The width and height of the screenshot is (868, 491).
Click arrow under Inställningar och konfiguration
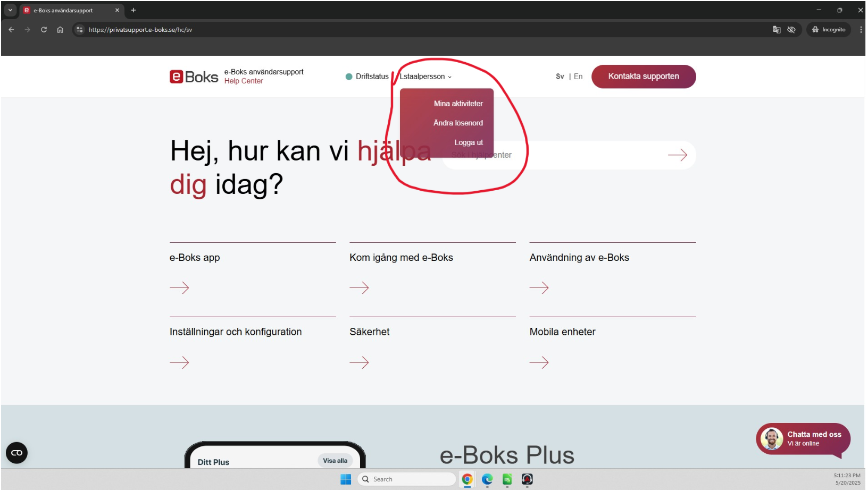179,362
